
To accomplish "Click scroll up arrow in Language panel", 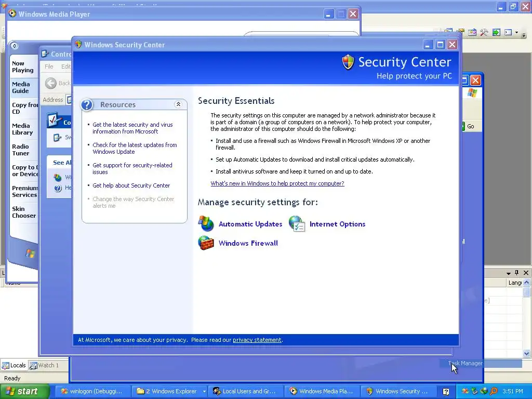I will (x=526, y=282).
